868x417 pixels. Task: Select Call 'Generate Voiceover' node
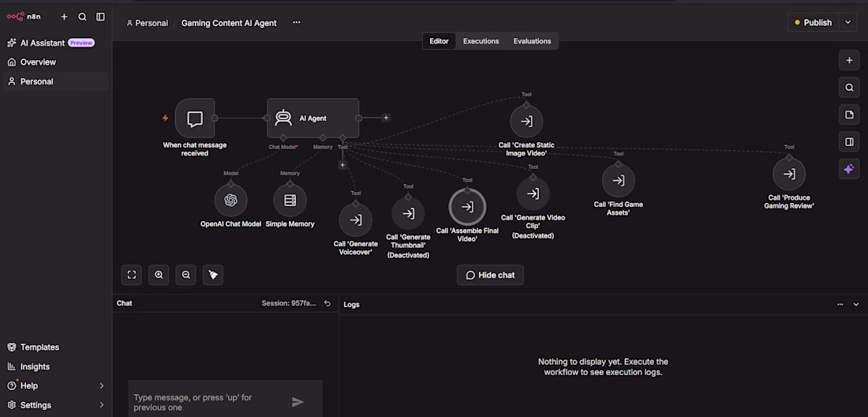[355, 220]
